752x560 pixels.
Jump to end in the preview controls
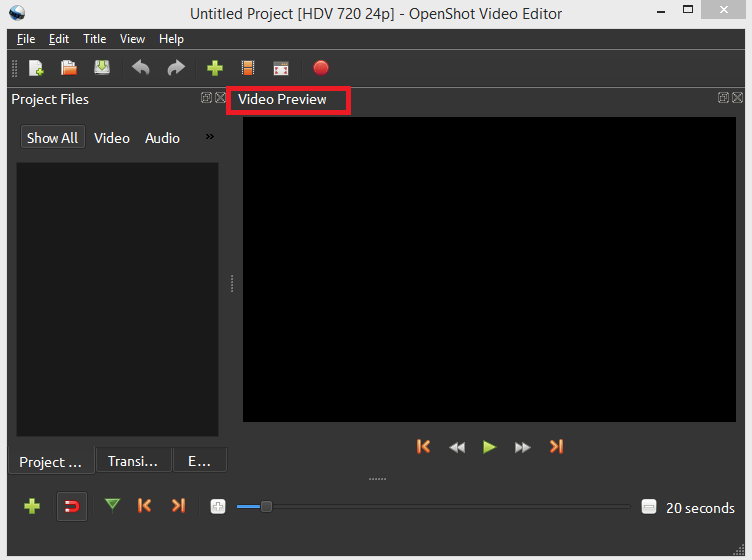(556, 447)
